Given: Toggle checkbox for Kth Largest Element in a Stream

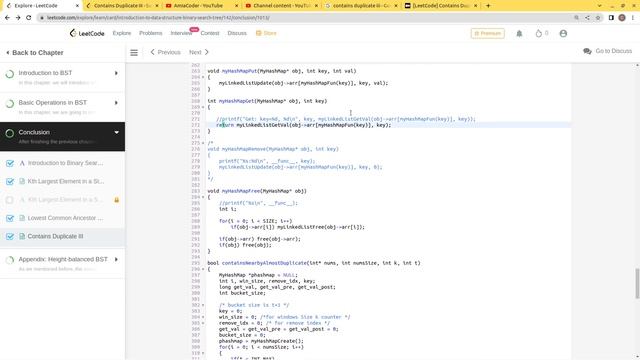Looking at the screenshot, I should coord(10,182).
